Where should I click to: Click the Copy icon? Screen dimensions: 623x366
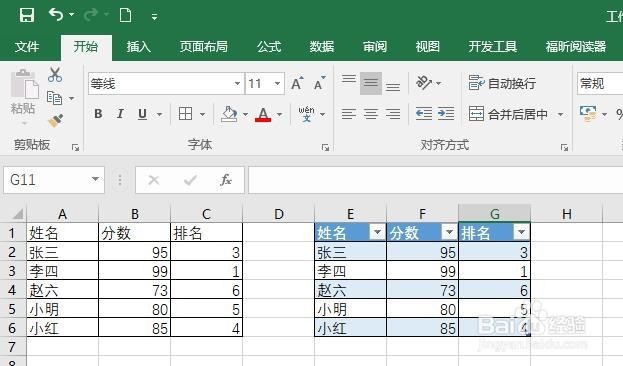54,98
